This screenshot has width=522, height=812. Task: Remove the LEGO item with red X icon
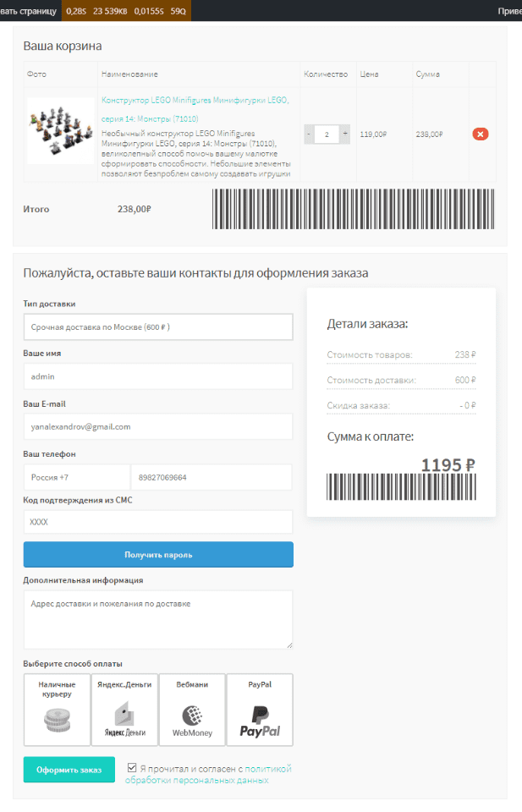(481, 134)
